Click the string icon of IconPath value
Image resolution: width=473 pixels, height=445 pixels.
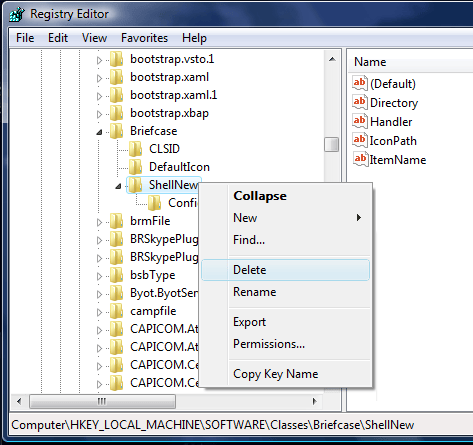pyautogui.click(x=360, y=140)
